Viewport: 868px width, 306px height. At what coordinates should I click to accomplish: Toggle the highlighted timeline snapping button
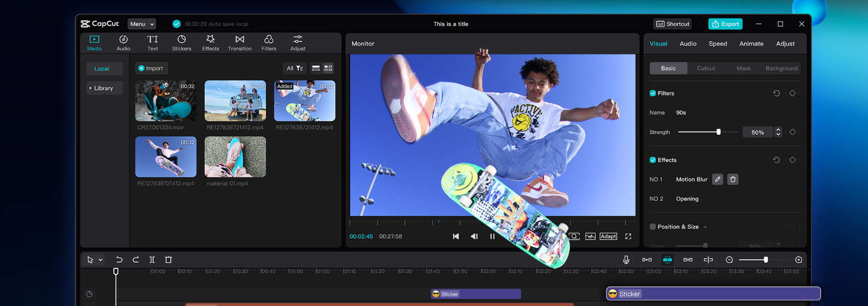tap(667, 260)
